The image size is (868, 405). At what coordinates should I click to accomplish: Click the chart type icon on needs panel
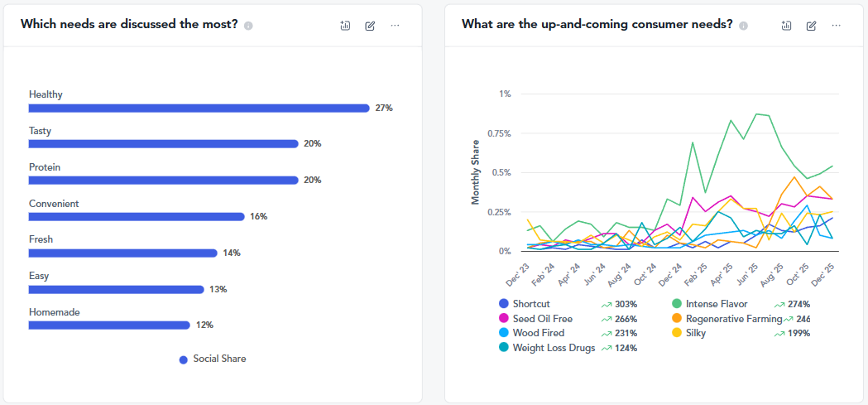pyautogui.click(x=345, y=26)
